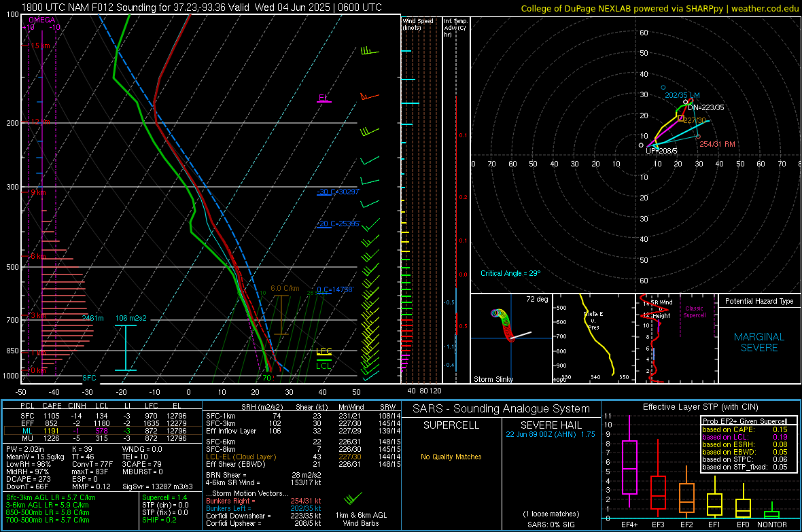Click the Storm Slinky label
Viewport: 802px width, 532px height.
tap(493, 379)
